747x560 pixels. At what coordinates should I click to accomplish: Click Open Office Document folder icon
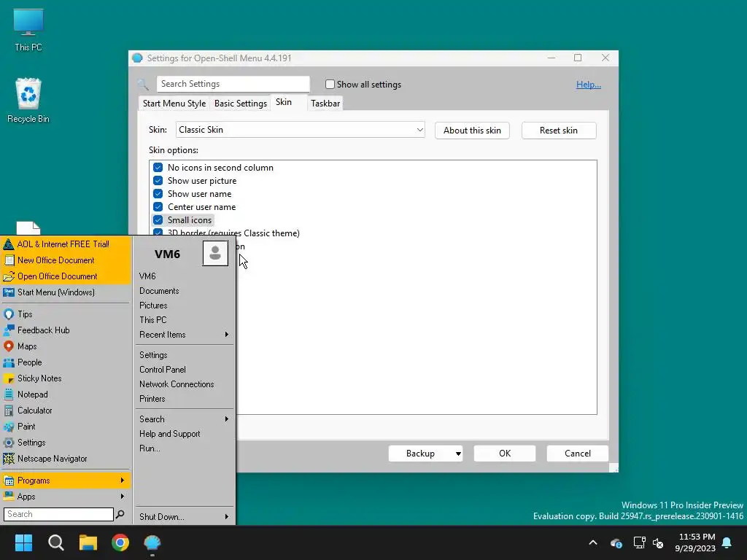pyautogui.click(x=9, y=276)
